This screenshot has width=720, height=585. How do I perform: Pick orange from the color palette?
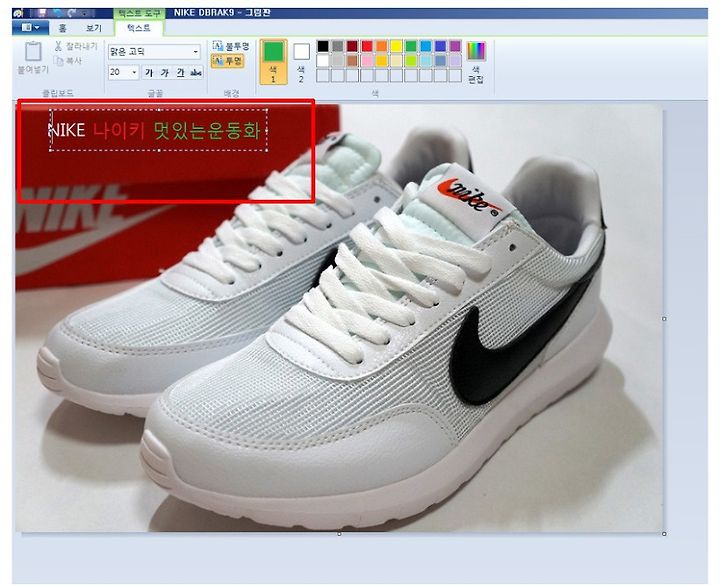(x=382, y=46)
